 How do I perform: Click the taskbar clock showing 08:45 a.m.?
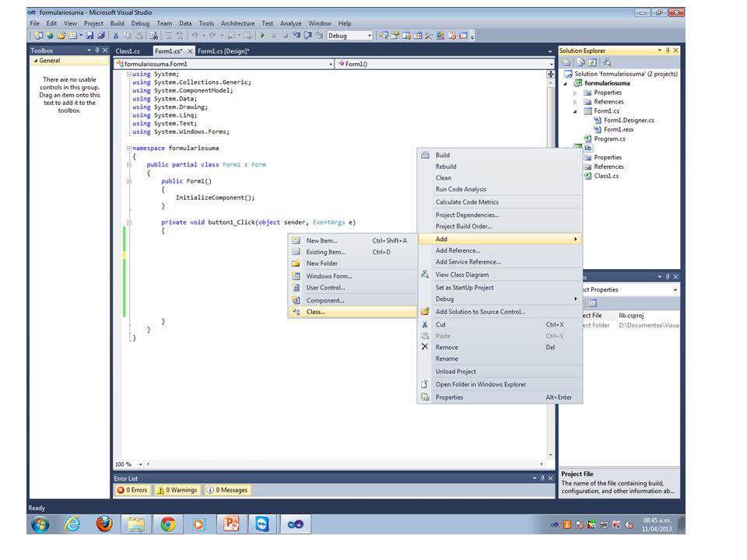pos(657,520)
